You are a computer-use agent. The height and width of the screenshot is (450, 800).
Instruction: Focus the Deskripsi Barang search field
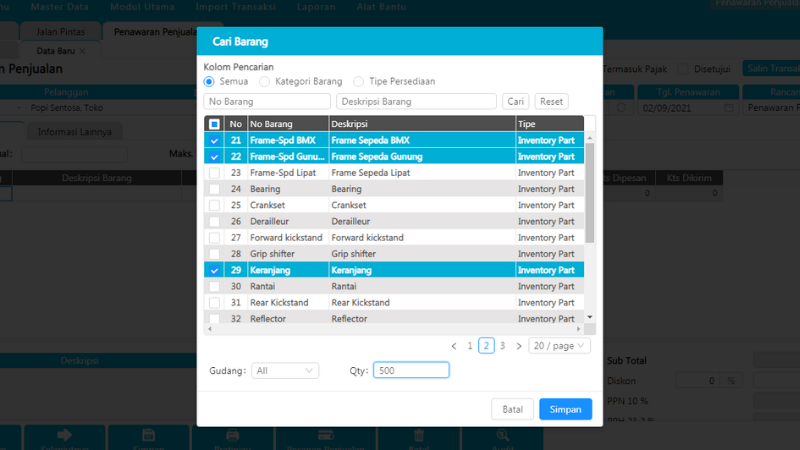point(416,101)
